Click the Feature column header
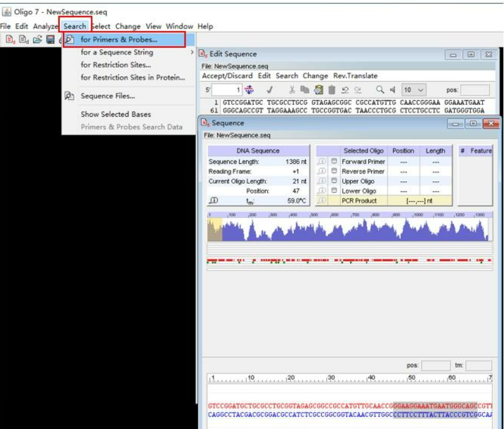 point(481,151)
